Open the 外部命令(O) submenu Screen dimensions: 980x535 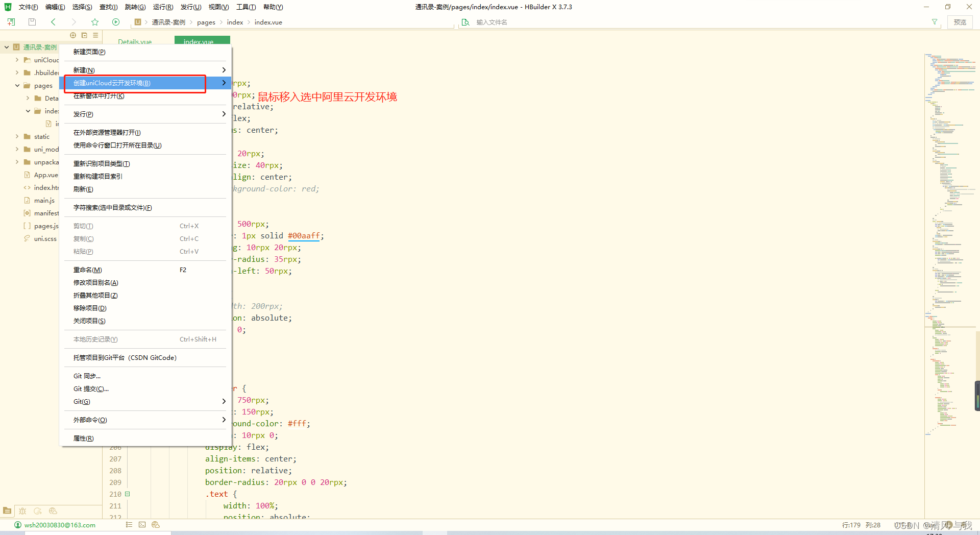[145, 420]
